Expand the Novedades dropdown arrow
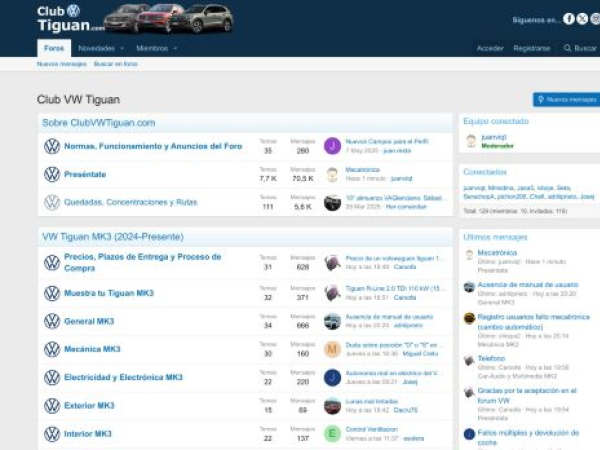The width and height of the screenshot is (600, 450). click(122, 48)
